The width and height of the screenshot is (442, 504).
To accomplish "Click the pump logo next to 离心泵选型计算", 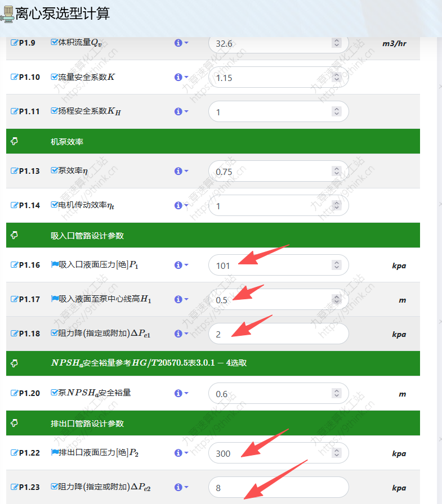I will [x=7, y=15].
